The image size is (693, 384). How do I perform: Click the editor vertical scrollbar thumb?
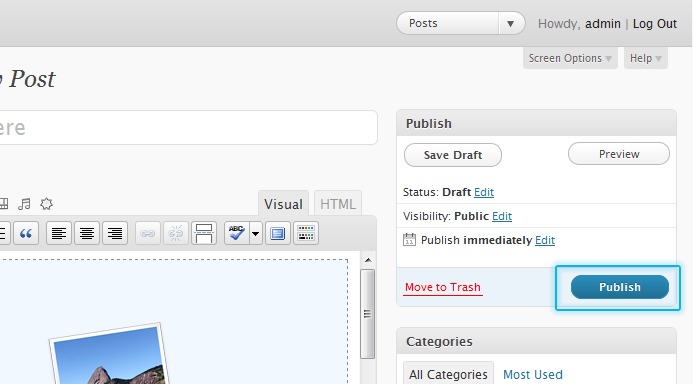pos(367,314)
